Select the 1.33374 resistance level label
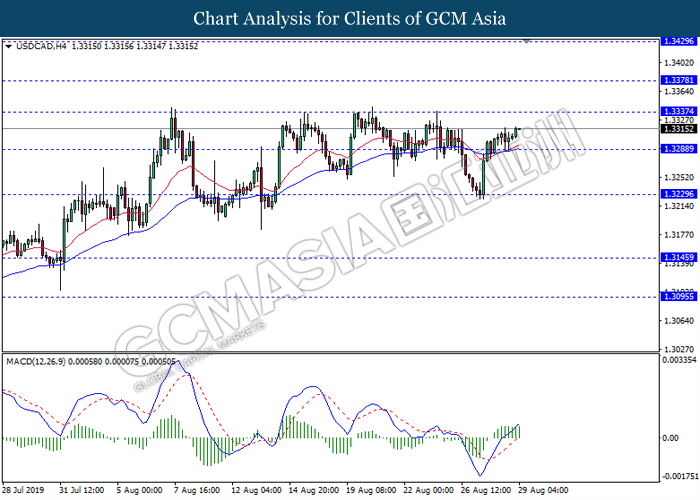The image size is (700, 500). coord(679,112)
